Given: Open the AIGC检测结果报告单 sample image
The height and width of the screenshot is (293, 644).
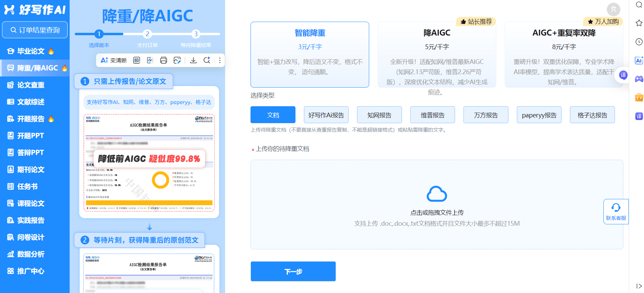Looking at the screenshot, I should (x=149, y=163).
